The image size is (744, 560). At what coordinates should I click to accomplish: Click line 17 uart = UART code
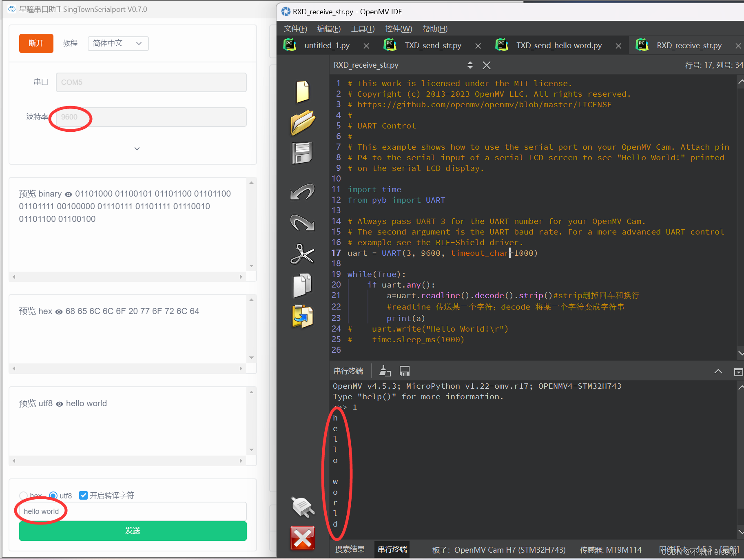pos(443,253)
